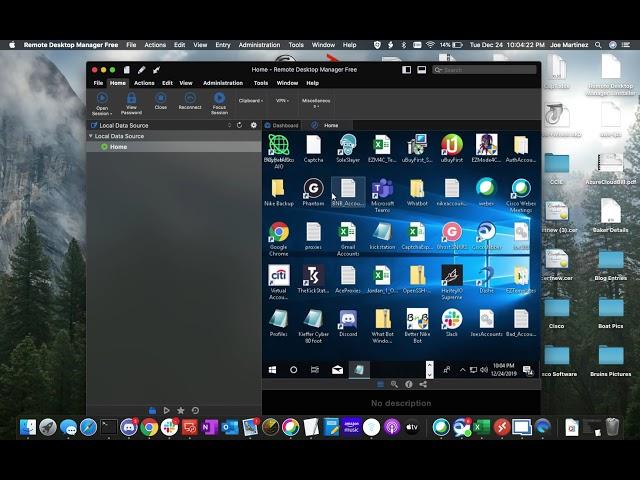This screenshot has width=640, height=480.
Task: Click the Close session toolbar icon
Action: (160, 98)
